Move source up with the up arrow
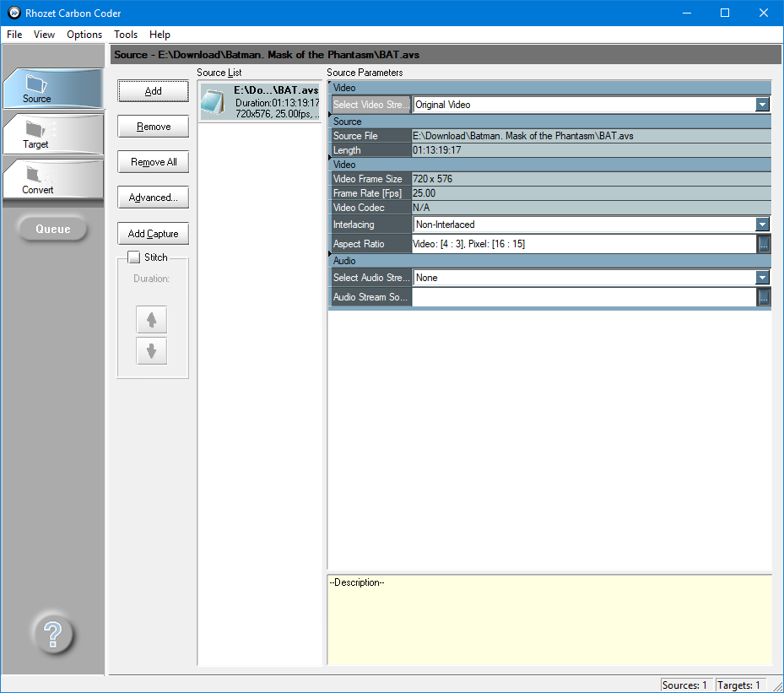Image resolution: width=784 pixels, height=693 pixels. [x=152, y=320]
